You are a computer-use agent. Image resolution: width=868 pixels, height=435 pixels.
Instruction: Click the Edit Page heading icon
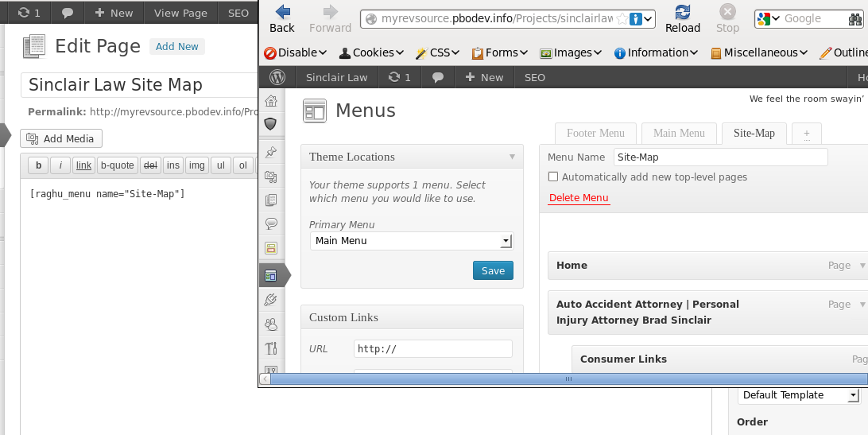pyautogui.click(x=33, y=47)
